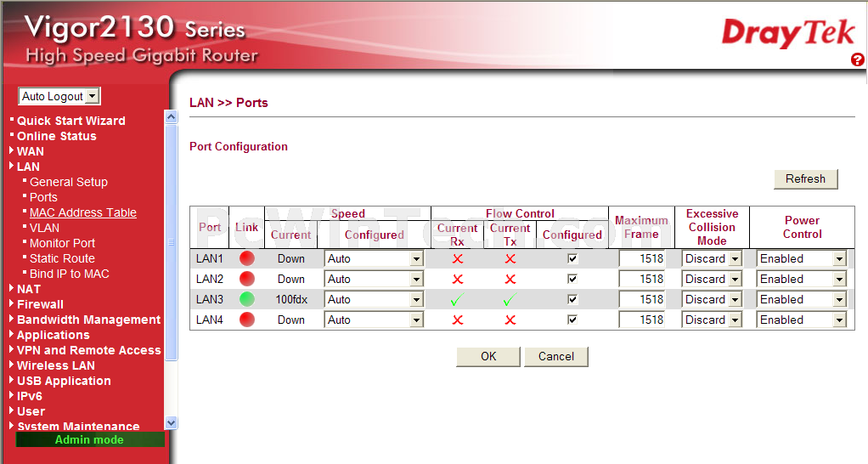Open Ports under LAN
The height and width of the screenshot is (464, 868).
43,197
